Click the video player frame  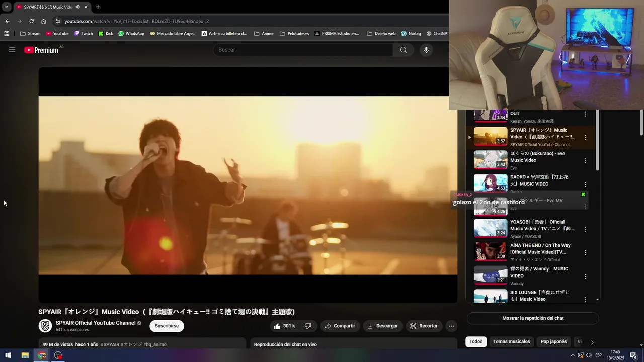(248, 185)
